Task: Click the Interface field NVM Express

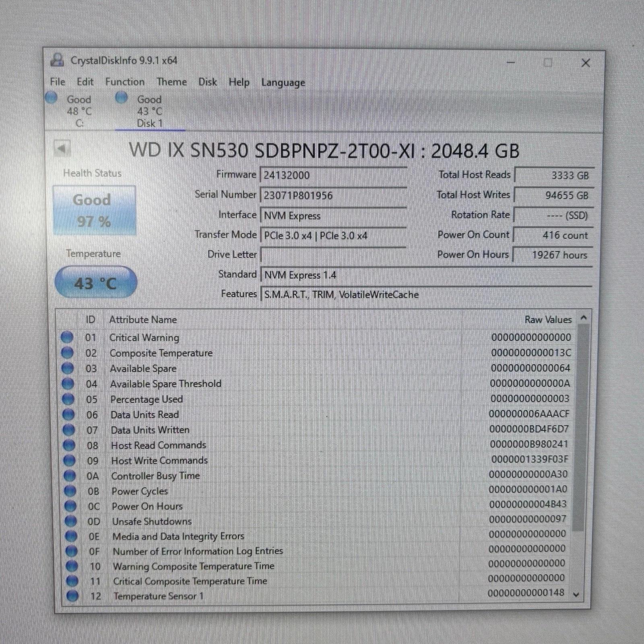Action: [x=334, y=215]
